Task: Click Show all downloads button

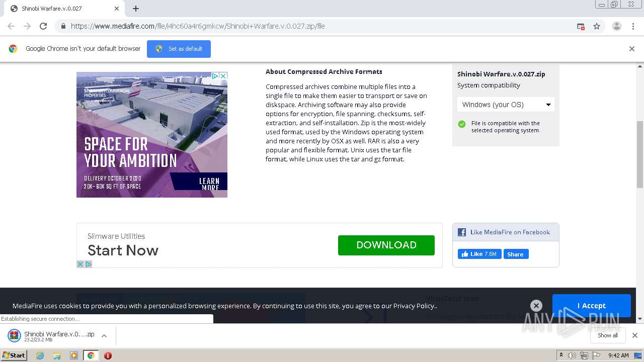Action: click(608, 335)
